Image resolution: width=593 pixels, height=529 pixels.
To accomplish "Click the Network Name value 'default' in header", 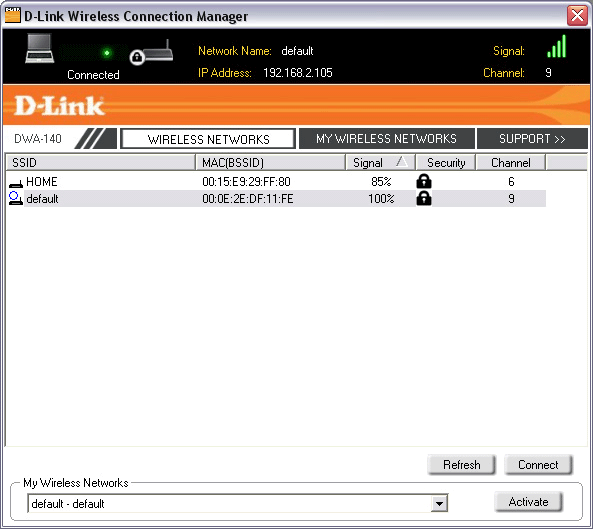I will (x=297, y=51).
